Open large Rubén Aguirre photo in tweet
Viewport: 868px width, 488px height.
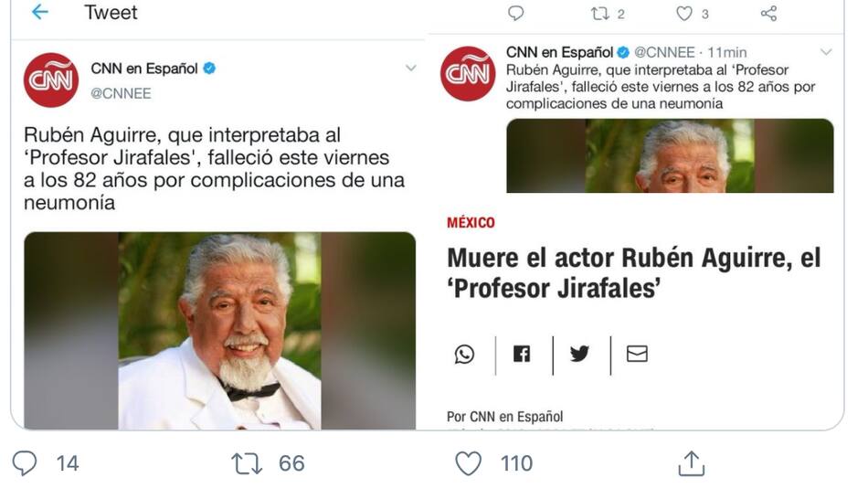pos(220,330)
